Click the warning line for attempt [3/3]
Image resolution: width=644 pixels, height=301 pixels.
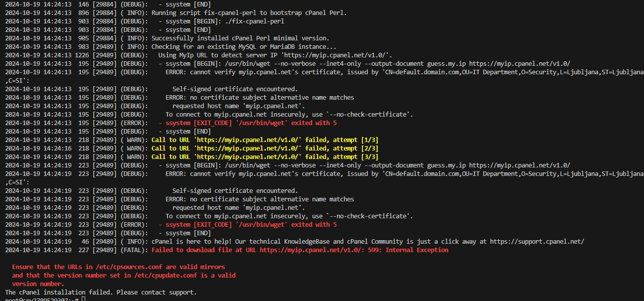click(x=265, y=157)
